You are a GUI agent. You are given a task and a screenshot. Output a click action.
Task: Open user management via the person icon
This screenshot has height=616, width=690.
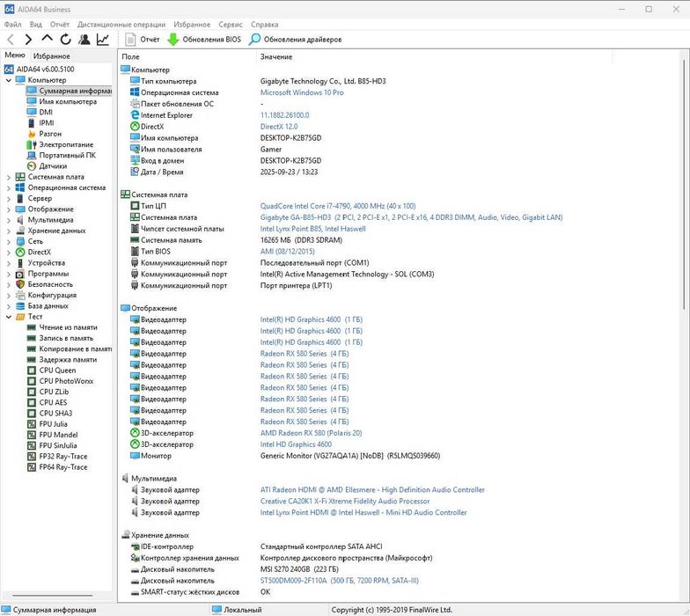pyautogui.click(x=84, y=39)
